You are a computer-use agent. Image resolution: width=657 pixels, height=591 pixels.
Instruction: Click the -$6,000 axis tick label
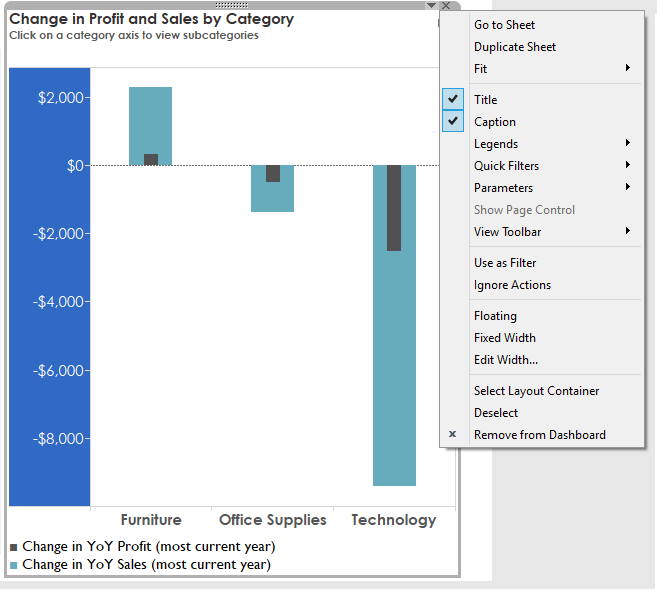(x=59, y=371)
